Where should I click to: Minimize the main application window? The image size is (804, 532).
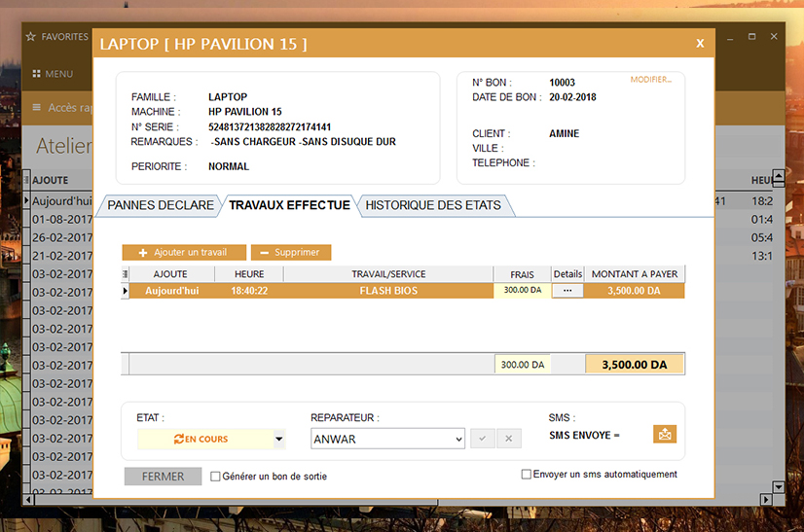pos(730,37)
